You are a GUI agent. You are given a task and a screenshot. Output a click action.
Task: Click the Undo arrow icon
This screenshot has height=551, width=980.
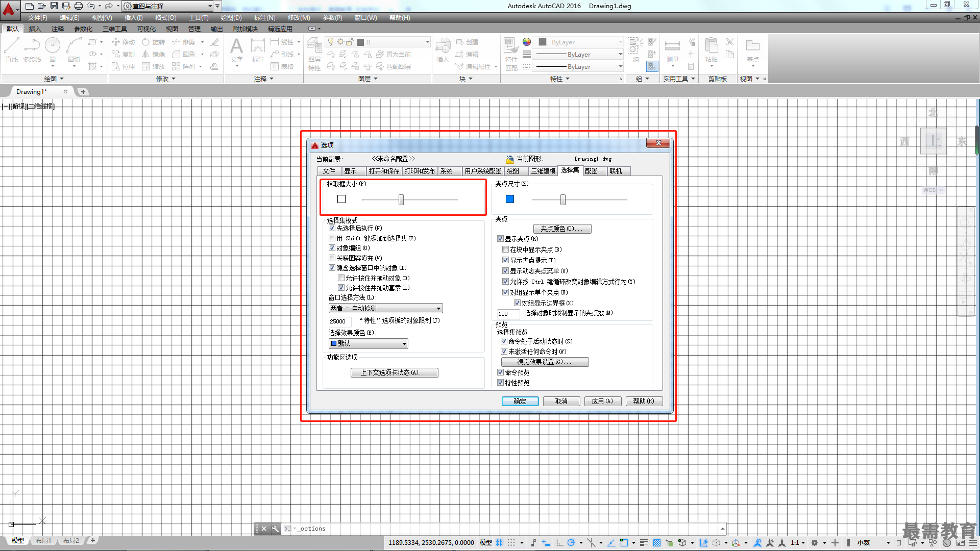(x=91, y=6)
